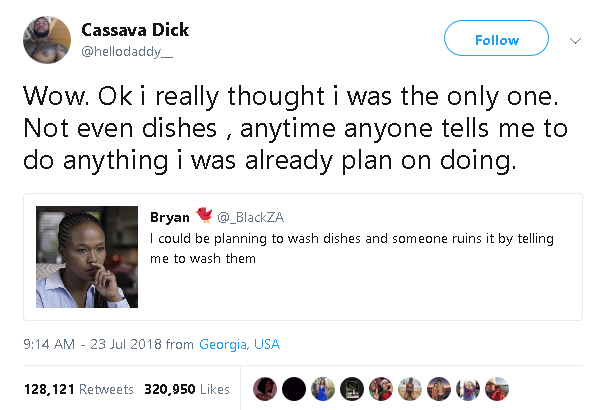Screen dimensions: 603x410
Task: Open the leftmost liker avatar
Action: 264,388
